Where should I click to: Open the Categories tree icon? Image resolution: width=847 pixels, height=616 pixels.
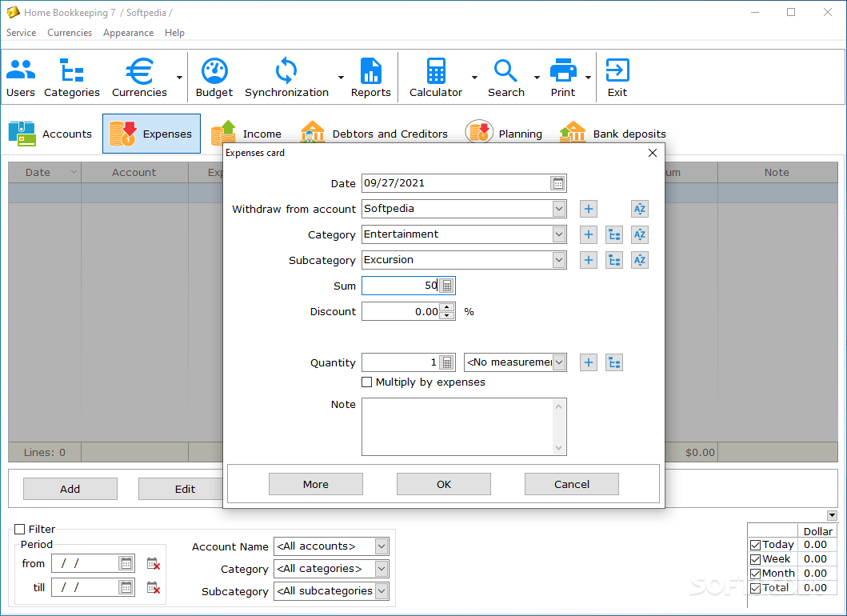(x=72, y=78)
